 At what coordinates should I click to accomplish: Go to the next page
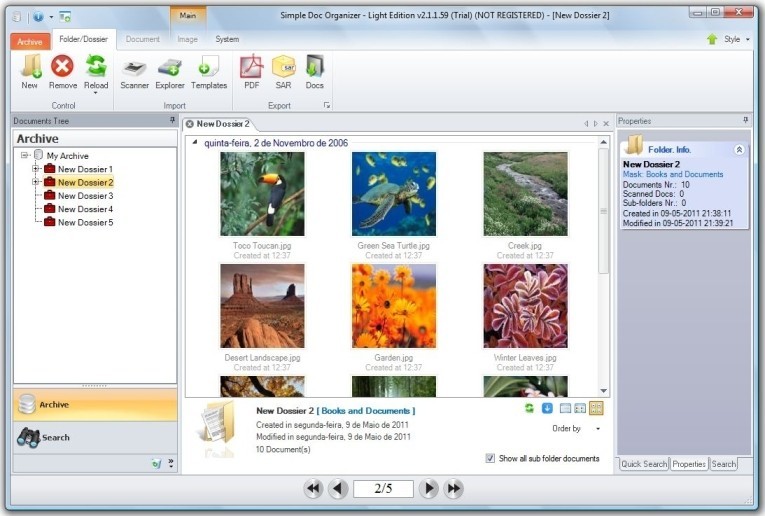coord(429,488)
